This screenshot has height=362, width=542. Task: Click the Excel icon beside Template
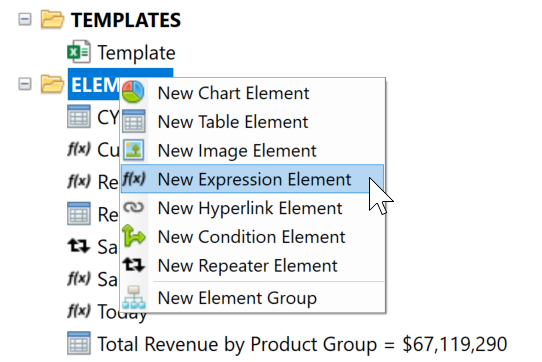(79, 52)
